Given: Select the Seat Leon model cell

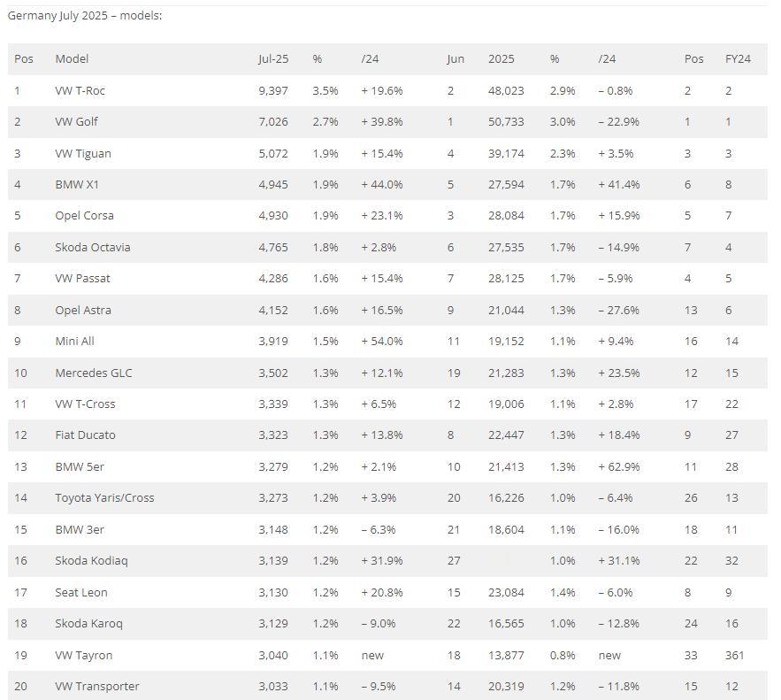Looking at the screenshot, I should click(81, 592).
